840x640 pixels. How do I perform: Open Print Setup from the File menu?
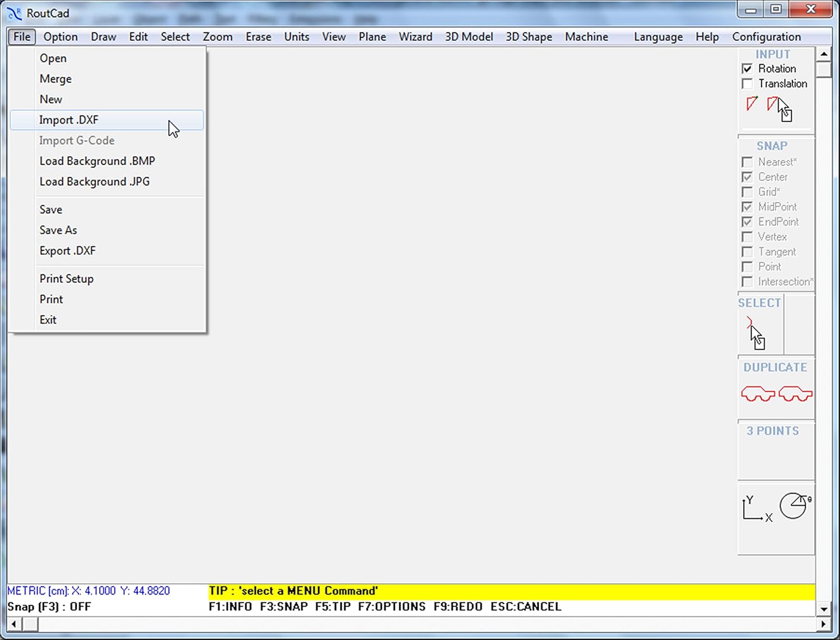click(107, 279)
